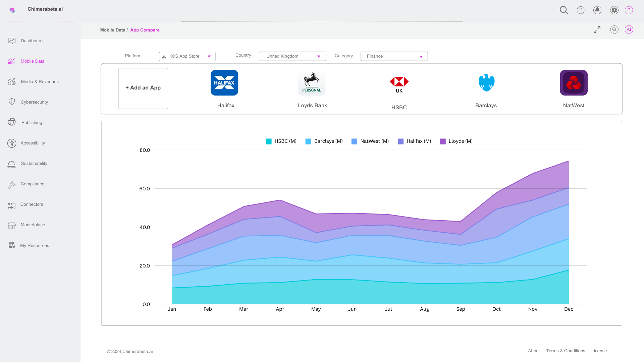The height and width of the screenshot is (362, 644).
Task: Toggle Lloyds (M) legend swatch
Action: (443, 141)
